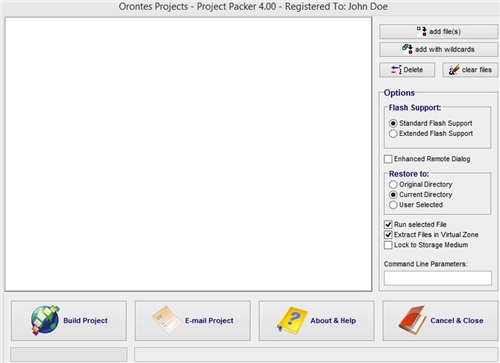Click the Build Project globe icon
This screenshot has height=363, width=500.
coord(45,320)
